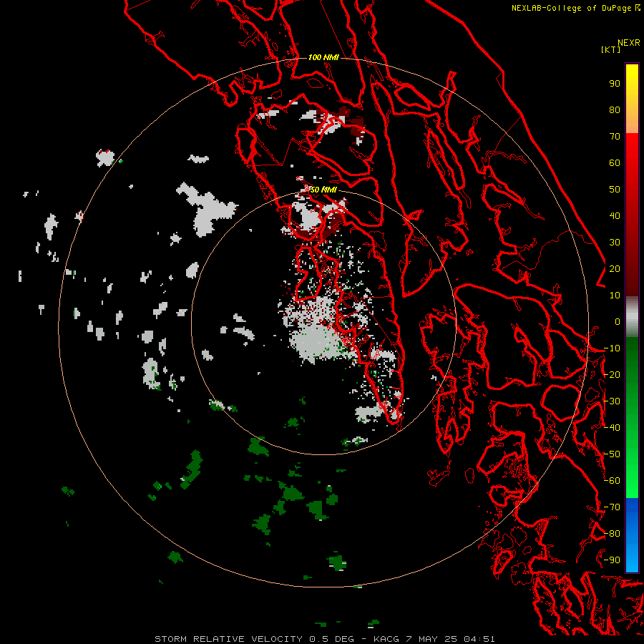Click the 30 value on velocity scale
This screenshot has height=644, width=644.
click(615, 243)
